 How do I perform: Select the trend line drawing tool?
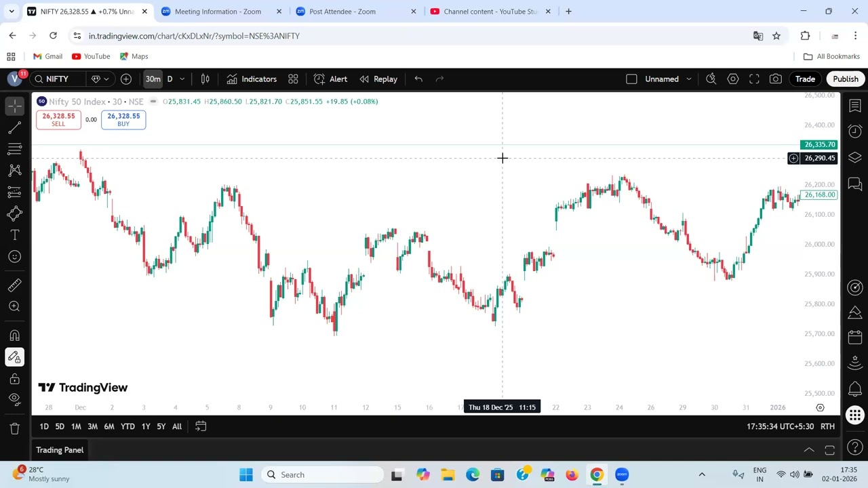(14, 127)
